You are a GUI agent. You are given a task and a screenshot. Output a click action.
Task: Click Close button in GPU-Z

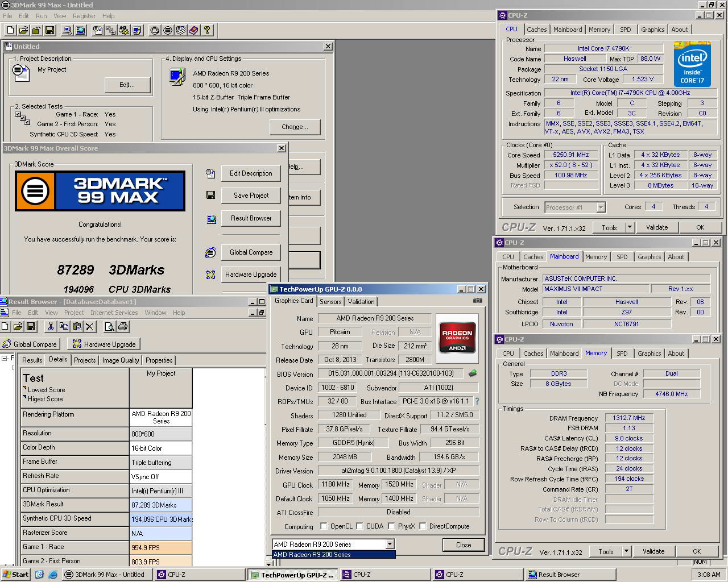[464, 544]
